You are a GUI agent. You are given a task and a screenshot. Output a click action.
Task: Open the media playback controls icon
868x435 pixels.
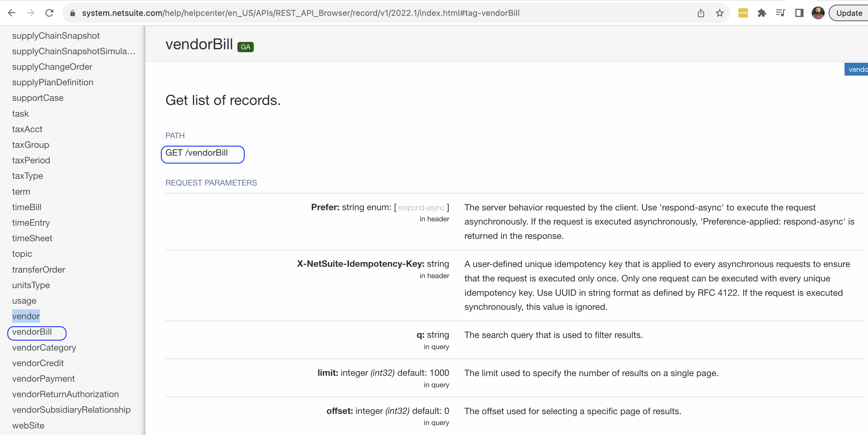780,13
